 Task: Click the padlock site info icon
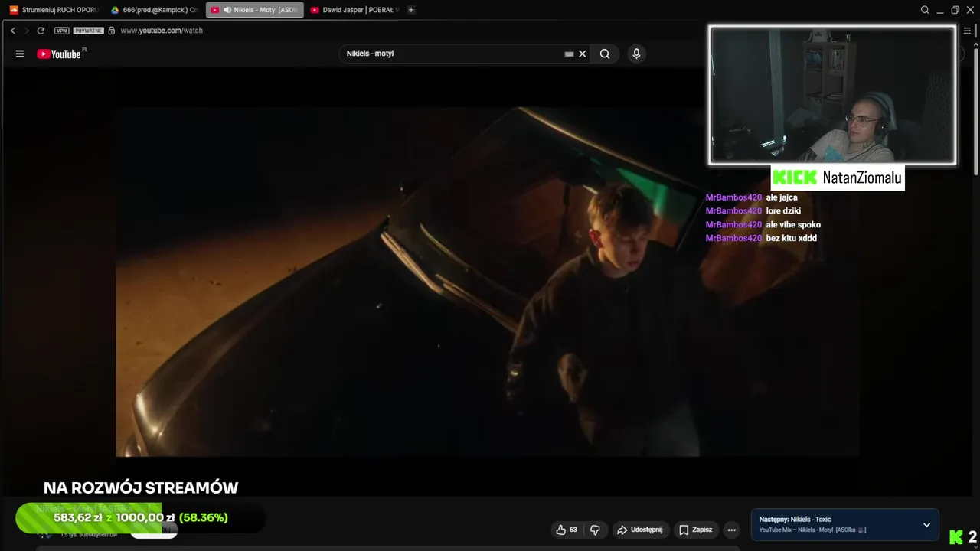pyautogui.click(x=112, y=31)
